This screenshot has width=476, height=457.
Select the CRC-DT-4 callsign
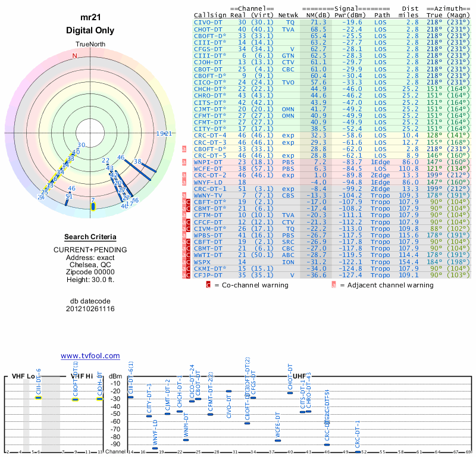pos(210,136)
